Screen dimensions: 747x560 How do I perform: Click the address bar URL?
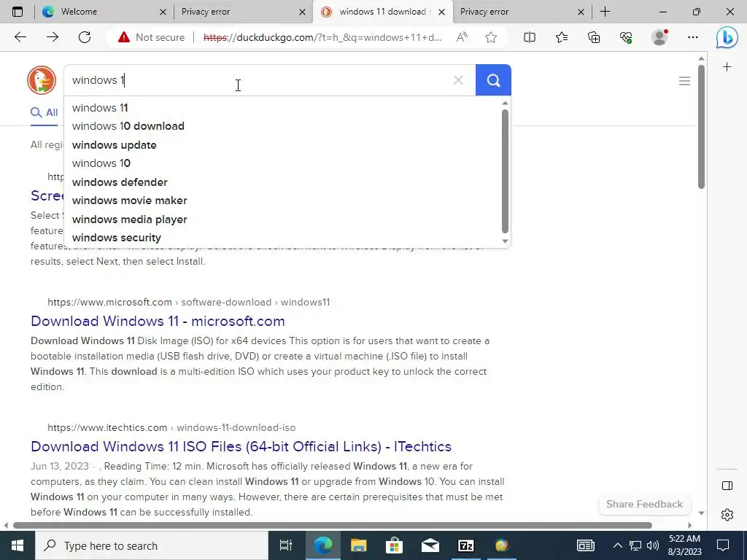(x=322, y=37)
